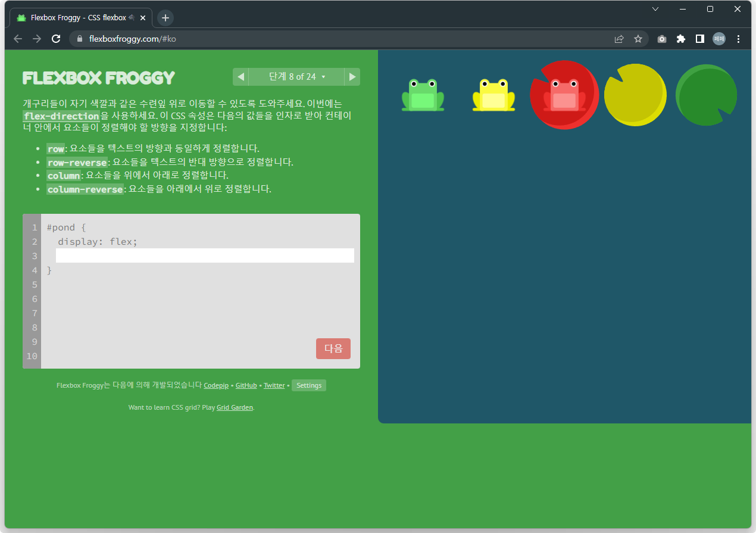Open the Chrome profile avatar
The image size is (756, 533).
pos(719,39)
